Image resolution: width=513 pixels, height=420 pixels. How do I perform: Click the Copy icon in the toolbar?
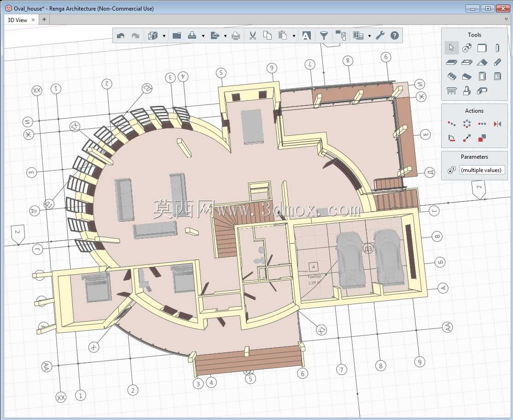tap(268, 35)
